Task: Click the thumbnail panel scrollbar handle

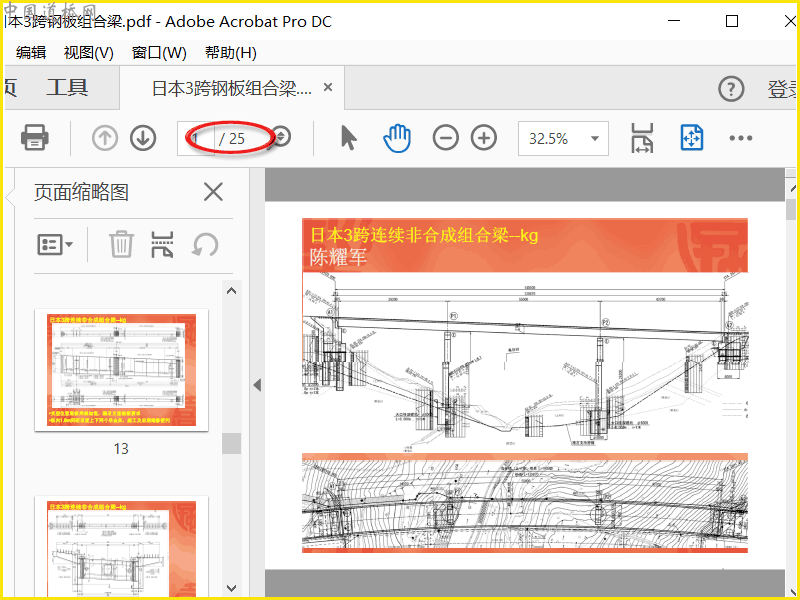Action: (232, 443)
